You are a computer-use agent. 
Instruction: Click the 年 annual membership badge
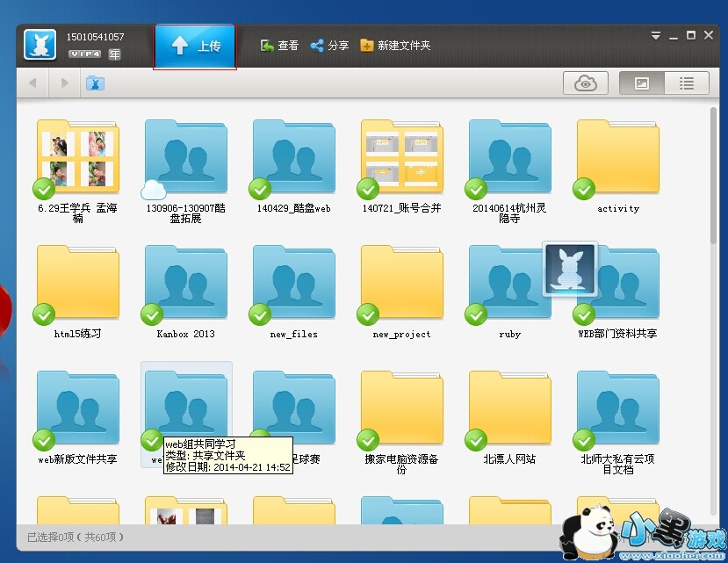point(114,54)
